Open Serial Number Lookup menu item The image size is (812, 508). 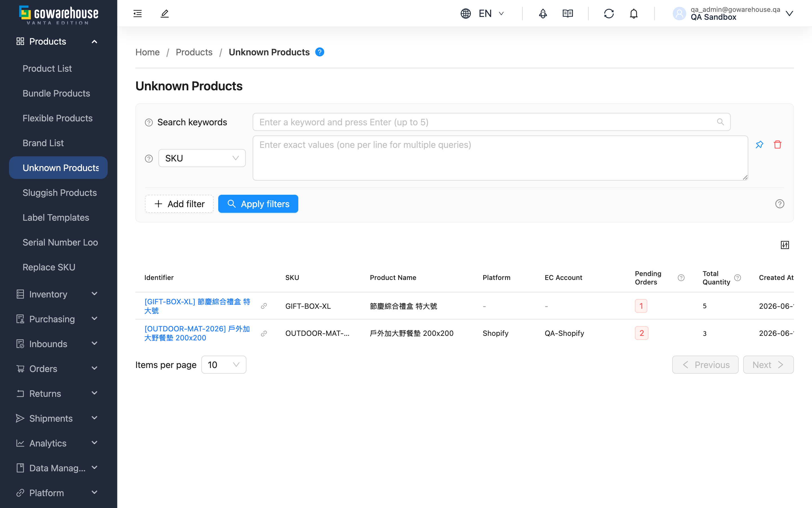coord(58,242)
